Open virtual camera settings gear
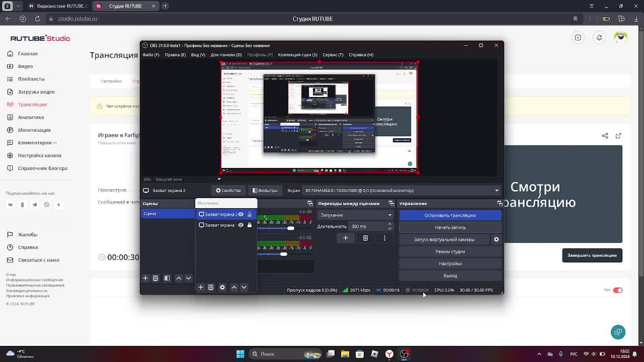Viewport: 644px width, 362px height. pos(496,239)
